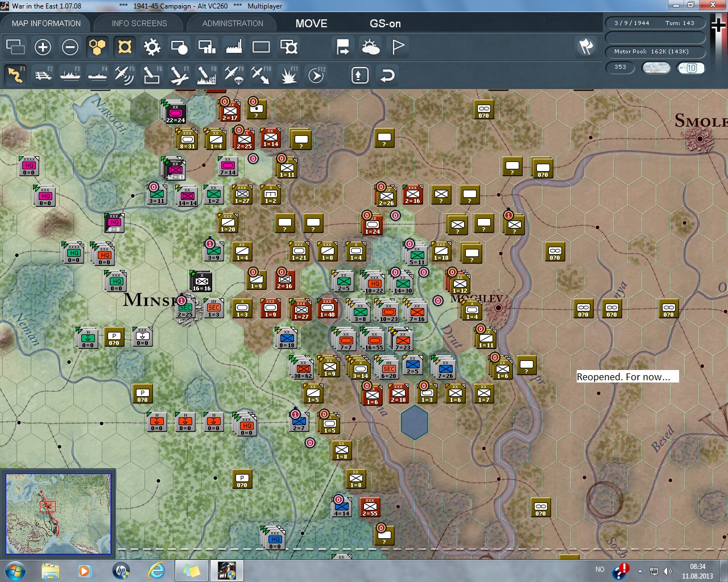Open Internet Explorer from the taskbar
Viewport: 728px width, 582px height.
pos(156,571)
